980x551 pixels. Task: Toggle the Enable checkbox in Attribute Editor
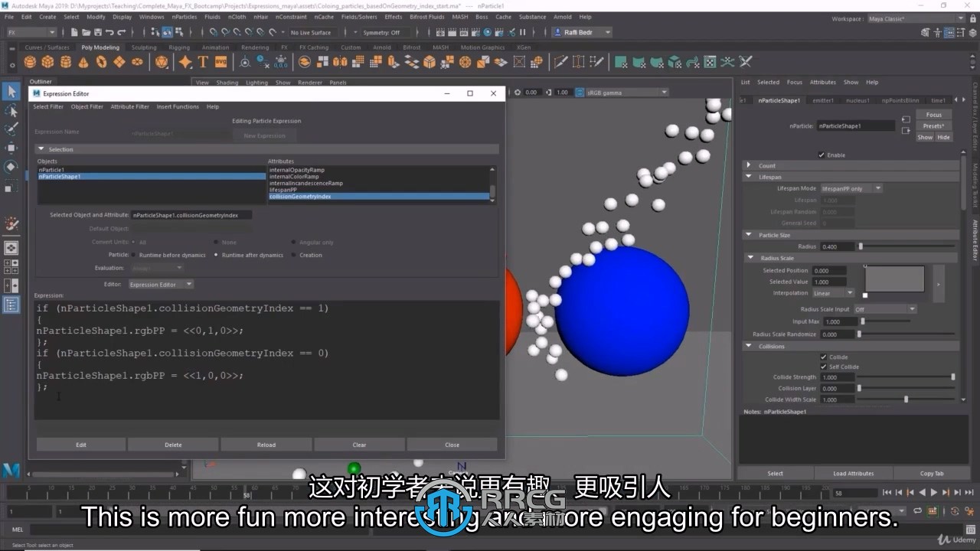[x=822, y=155]
